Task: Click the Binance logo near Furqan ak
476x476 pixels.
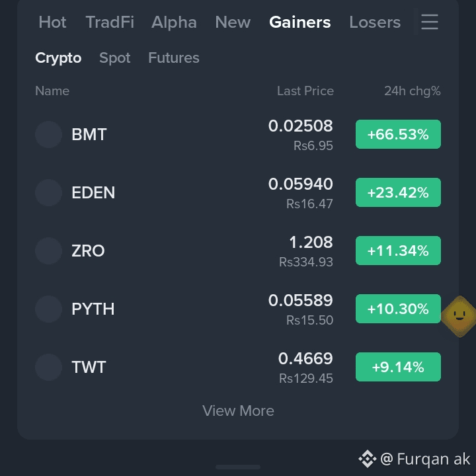Action: pyautogui.click(x=368, y=459)
